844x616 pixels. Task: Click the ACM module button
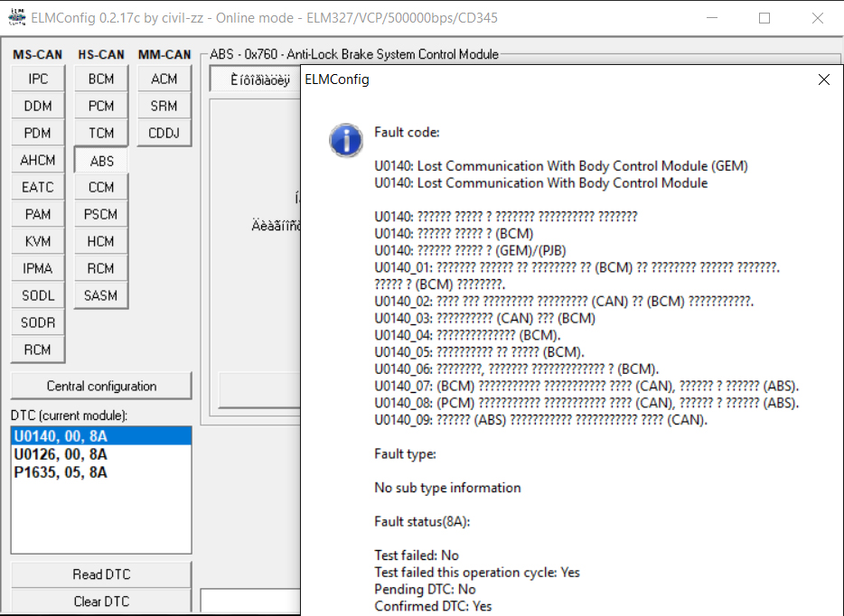pyautogui.click(x=164, y=79)
